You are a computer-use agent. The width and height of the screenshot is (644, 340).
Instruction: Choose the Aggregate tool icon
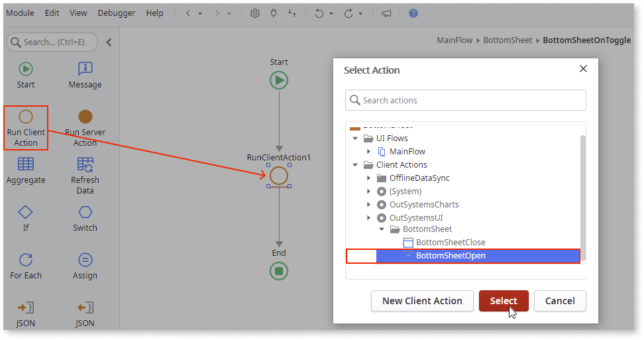[26, 164]
